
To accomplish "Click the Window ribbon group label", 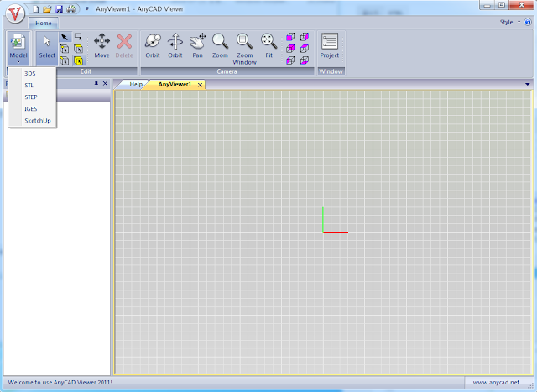I will pyautogui.click(x=331, y=71).
